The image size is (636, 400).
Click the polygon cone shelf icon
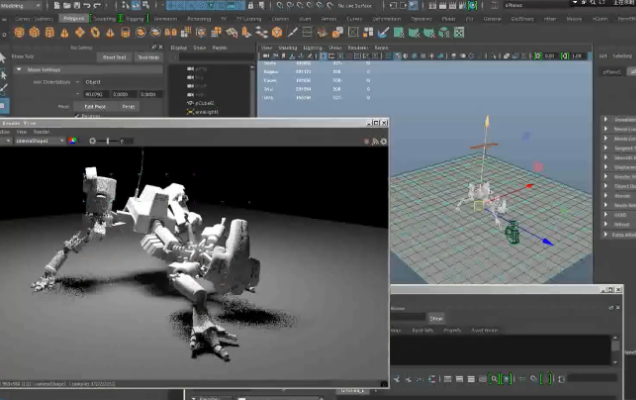pos(63,32)
